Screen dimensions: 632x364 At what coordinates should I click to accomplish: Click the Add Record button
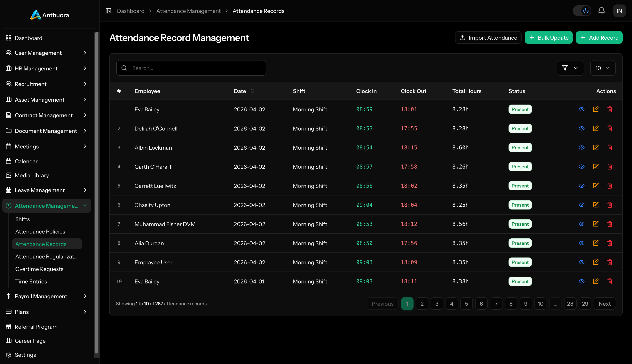point(599,37)
